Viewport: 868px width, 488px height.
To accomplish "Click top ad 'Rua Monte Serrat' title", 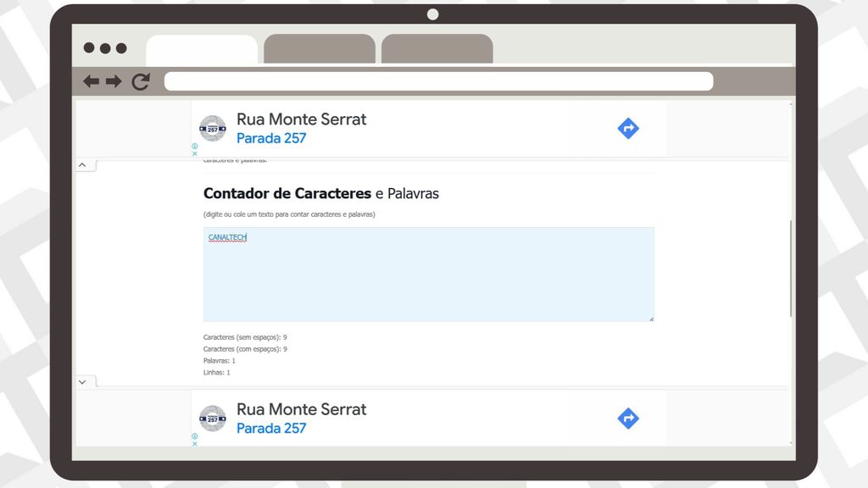I will [301, 119].
